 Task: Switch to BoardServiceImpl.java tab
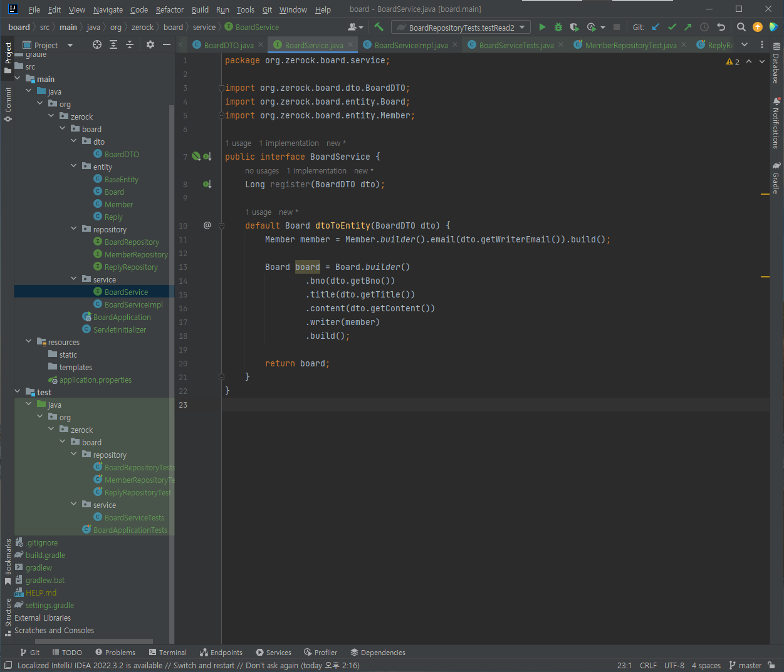(x=411, y=45)
